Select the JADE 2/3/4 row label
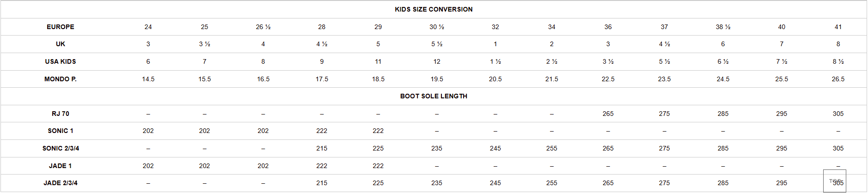 61,183
